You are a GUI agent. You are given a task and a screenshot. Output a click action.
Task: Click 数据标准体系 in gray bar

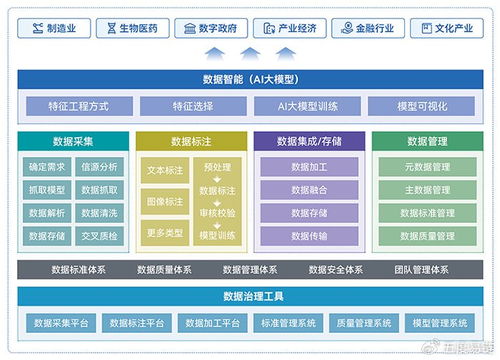[x=78, y=270]
